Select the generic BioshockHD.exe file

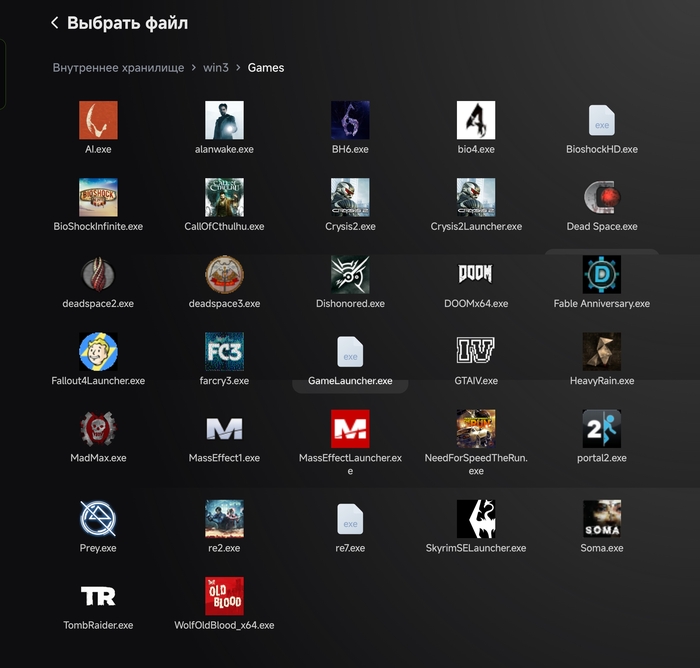602,120
